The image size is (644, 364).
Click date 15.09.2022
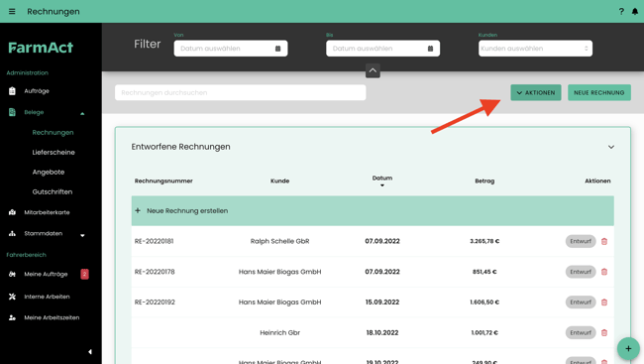382,302
